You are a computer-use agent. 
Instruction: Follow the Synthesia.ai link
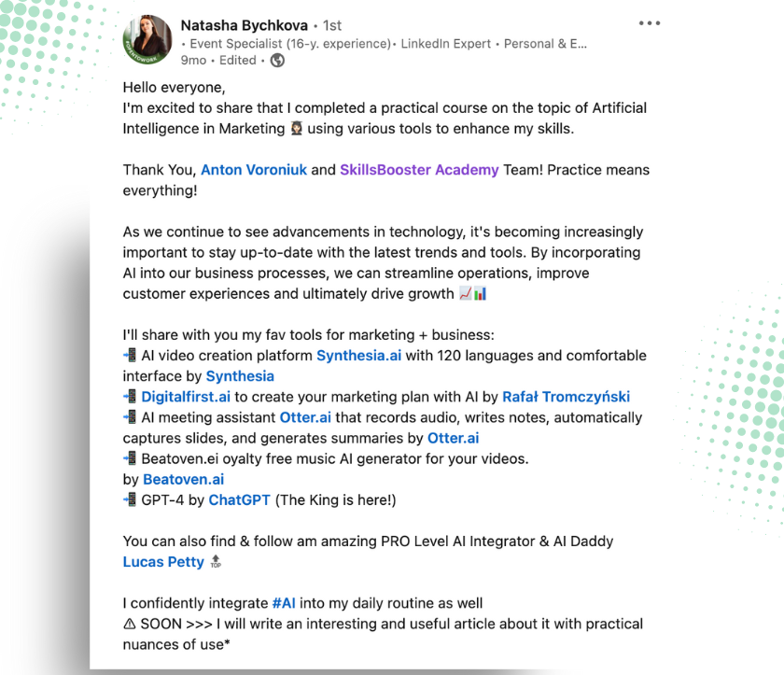click(358, 356)
